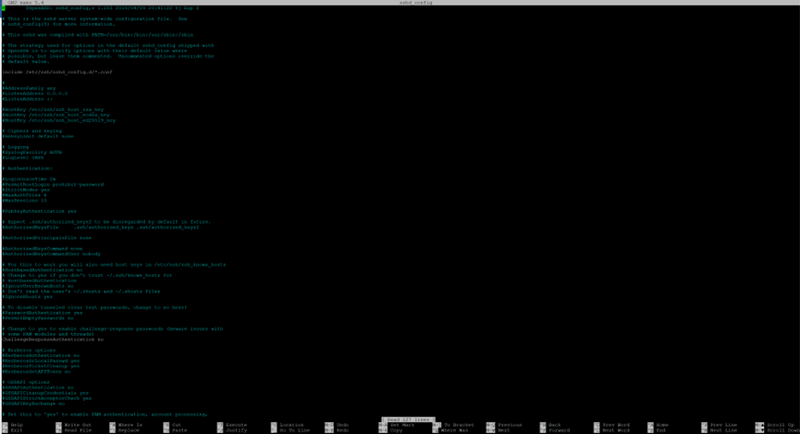
Task: Click the #PubkeyAuthentication yes line
Action: (x=40, y=211)
